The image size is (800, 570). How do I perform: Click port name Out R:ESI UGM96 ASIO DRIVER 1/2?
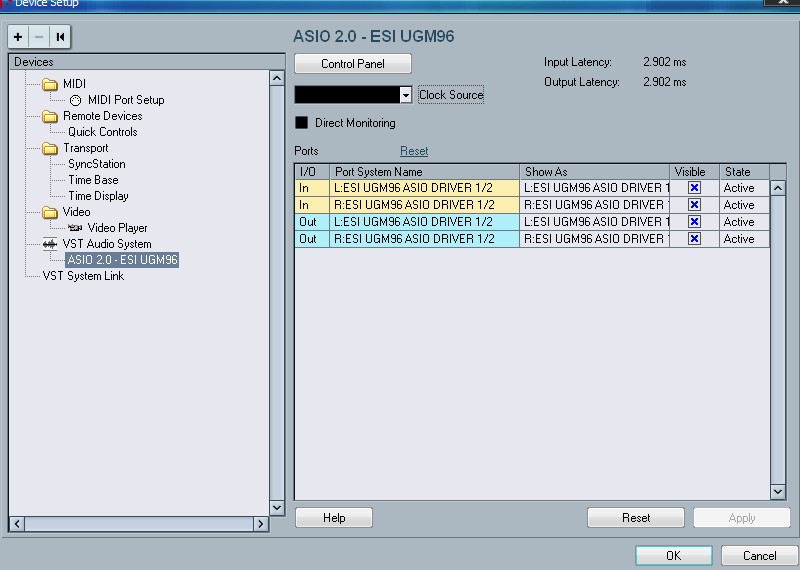click(x=424, y=238)
